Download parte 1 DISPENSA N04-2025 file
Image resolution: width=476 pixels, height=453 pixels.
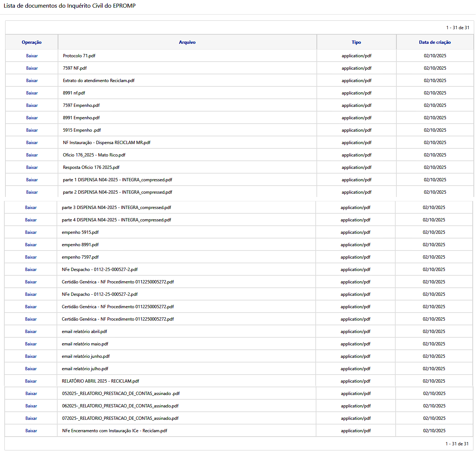point(32,180)
